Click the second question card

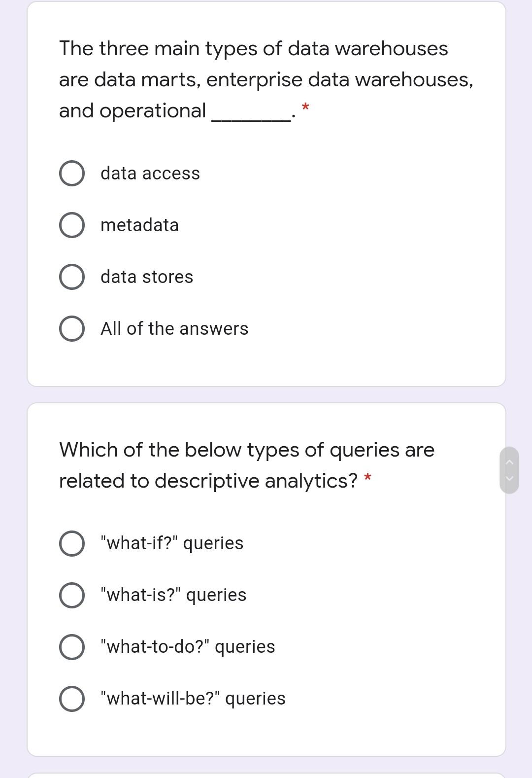point(266,577)
